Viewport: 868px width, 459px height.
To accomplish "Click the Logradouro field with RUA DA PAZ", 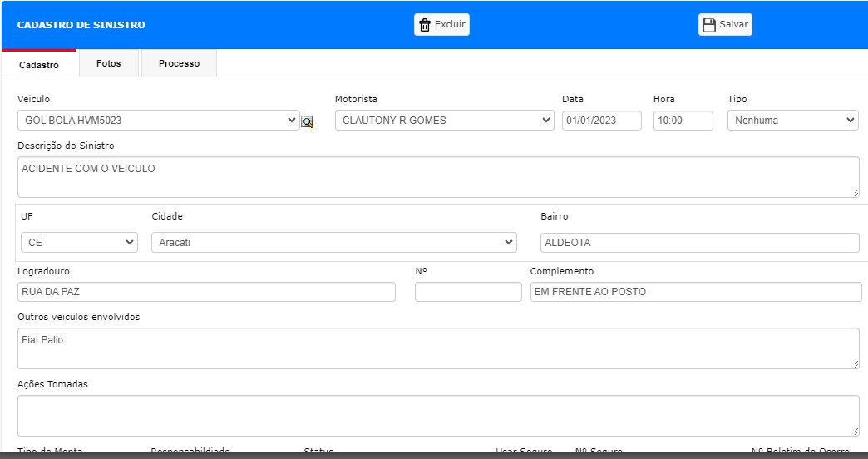I will 206,292.
